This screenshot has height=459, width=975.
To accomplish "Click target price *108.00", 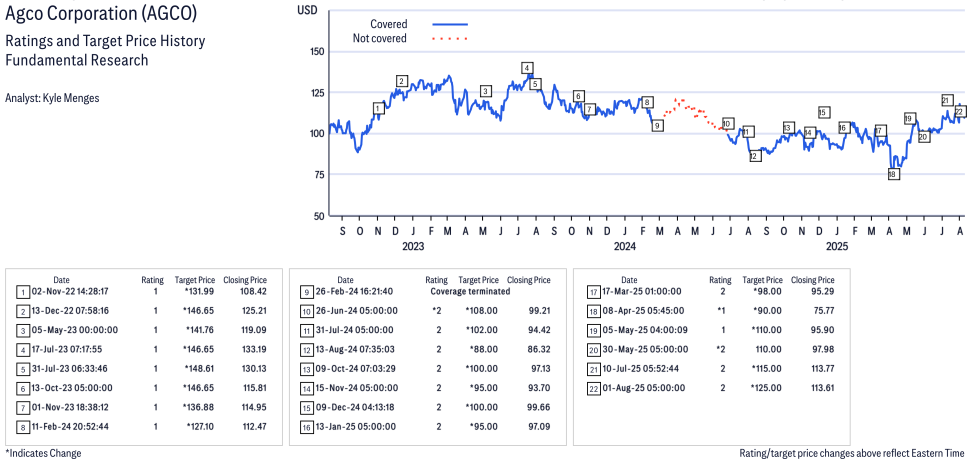I will (483, 310).
